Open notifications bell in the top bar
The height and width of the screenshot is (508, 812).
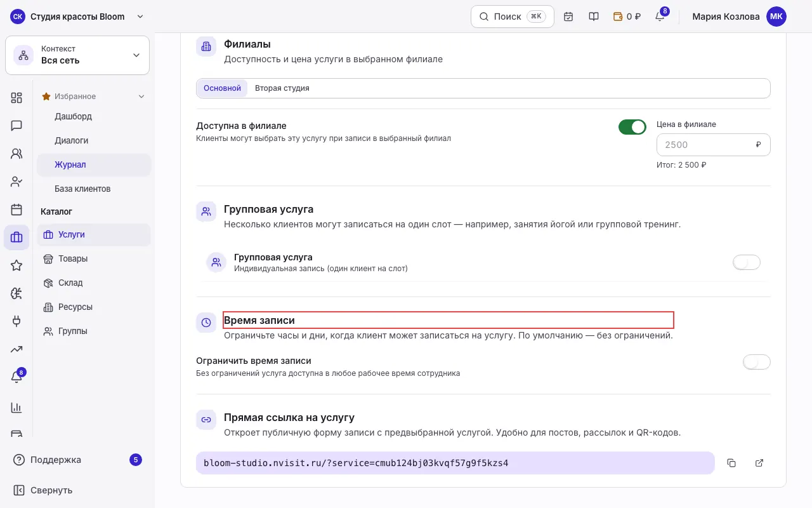660,17
